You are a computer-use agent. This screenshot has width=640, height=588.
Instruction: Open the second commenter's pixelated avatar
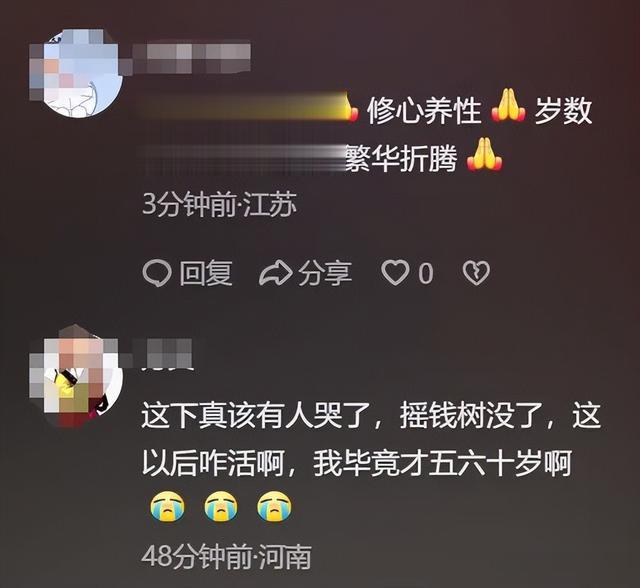click(x=76, y=375)
